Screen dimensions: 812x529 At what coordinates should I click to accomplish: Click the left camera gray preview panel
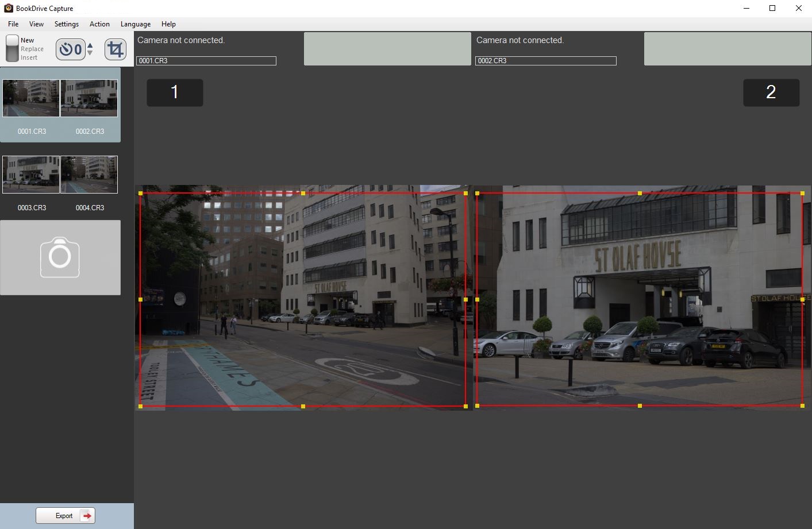387,49
